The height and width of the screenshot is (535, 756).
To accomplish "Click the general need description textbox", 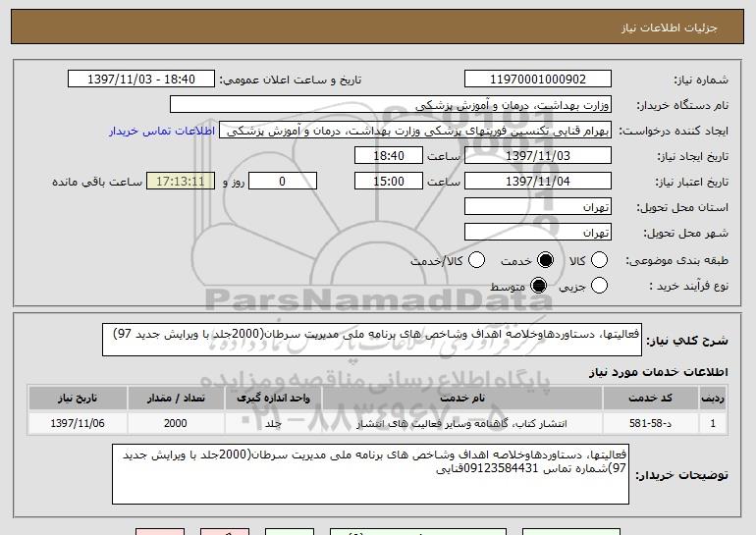I will [x=372, y=340].
